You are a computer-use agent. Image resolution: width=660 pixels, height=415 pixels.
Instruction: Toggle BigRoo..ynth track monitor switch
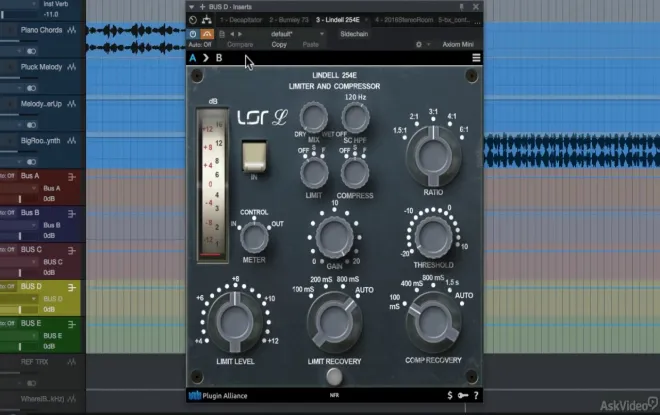pyautogui.click(x=32, y=162)
